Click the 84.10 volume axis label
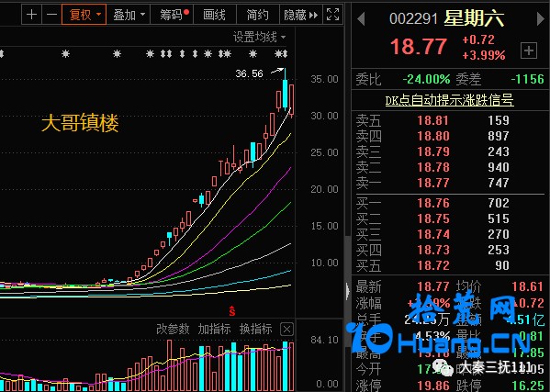Screen dimensions: 550x392 324,340
